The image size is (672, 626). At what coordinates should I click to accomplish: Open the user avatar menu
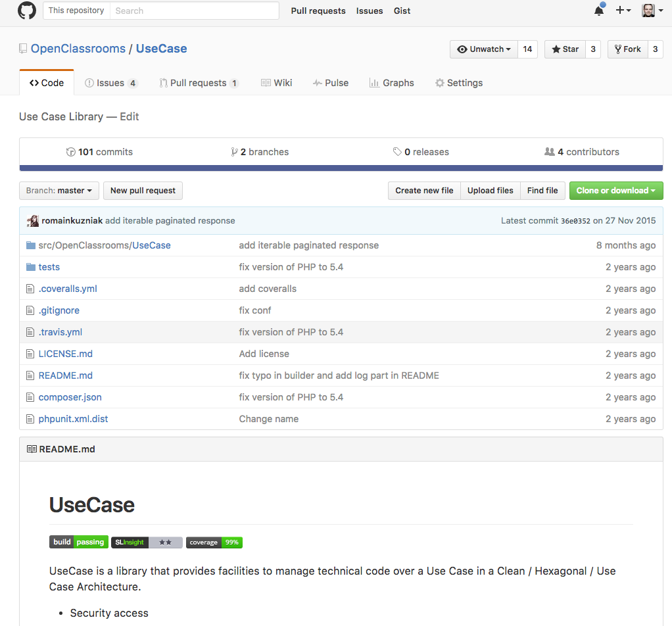click(x=652, y=11)
